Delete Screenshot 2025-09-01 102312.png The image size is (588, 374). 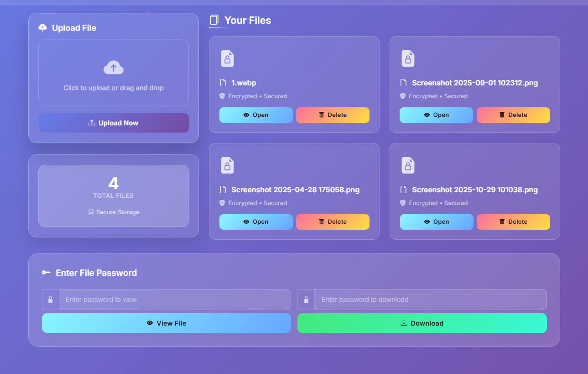coord(513,115)
